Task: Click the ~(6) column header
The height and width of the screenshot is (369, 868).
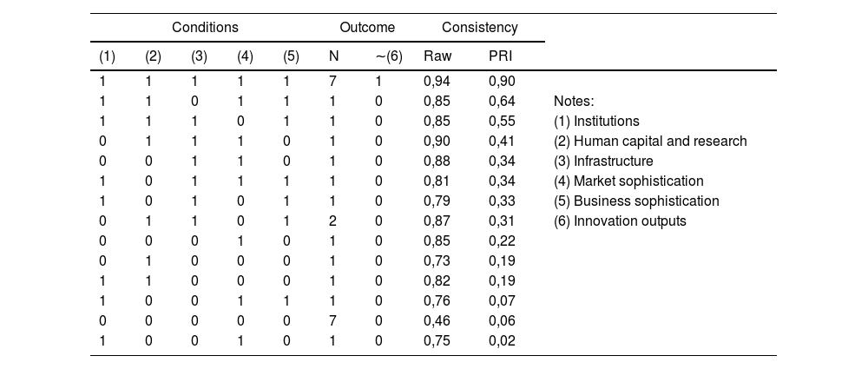Action: pyautogui.click(x=389, y=57)
